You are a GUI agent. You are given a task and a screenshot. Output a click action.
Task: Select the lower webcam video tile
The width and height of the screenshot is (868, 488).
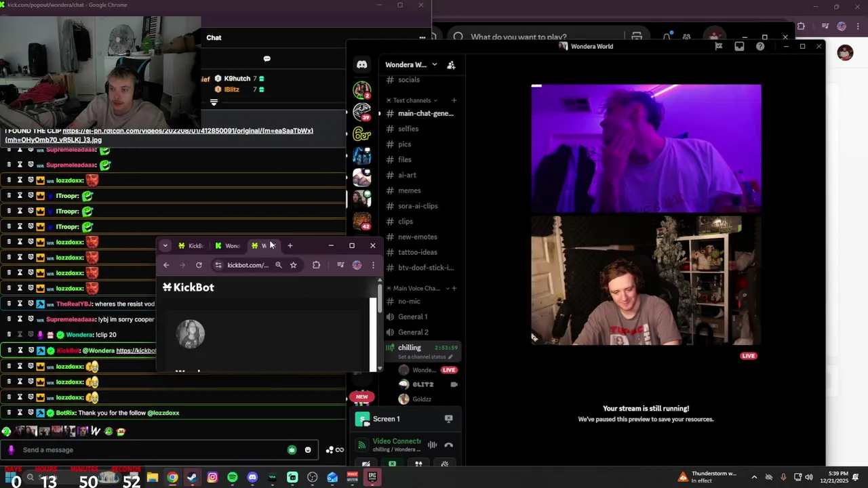click(x=646, y=281)
